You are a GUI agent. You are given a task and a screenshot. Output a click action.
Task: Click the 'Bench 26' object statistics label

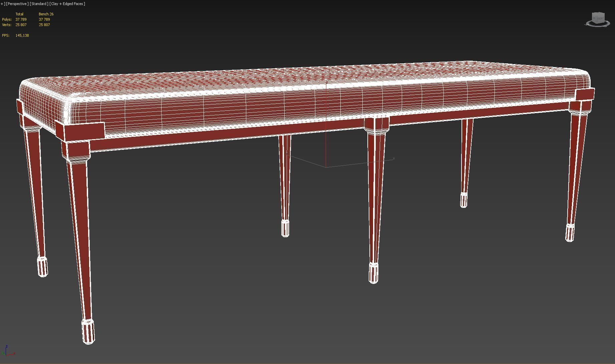[46, 14]
